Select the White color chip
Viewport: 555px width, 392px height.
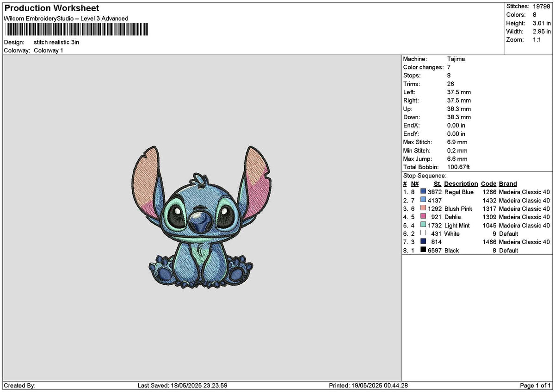[x=423, y=233]
